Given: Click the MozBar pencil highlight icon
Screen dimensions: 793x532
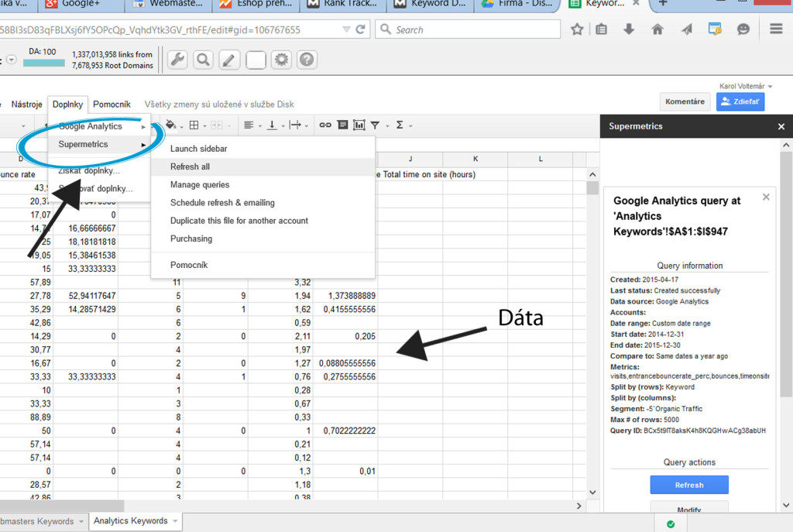Looking at the screenshot, I should coord(229,60).
